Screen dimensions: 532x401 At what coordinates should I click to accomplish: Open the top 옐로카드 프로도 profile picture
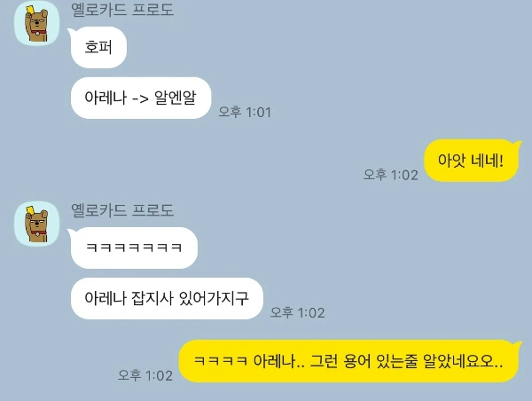(36, 23)
